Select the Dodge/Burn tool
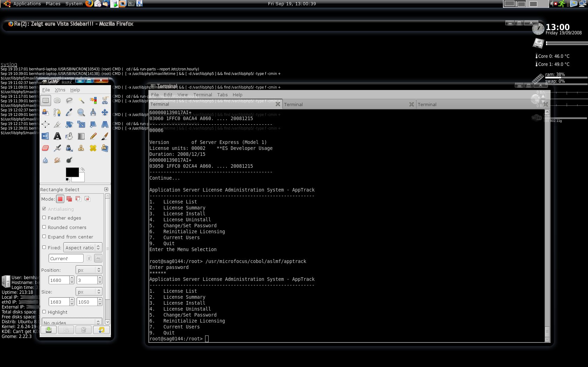Image resolution: width=588 pixels, height=367 pixels. [69, 160]
